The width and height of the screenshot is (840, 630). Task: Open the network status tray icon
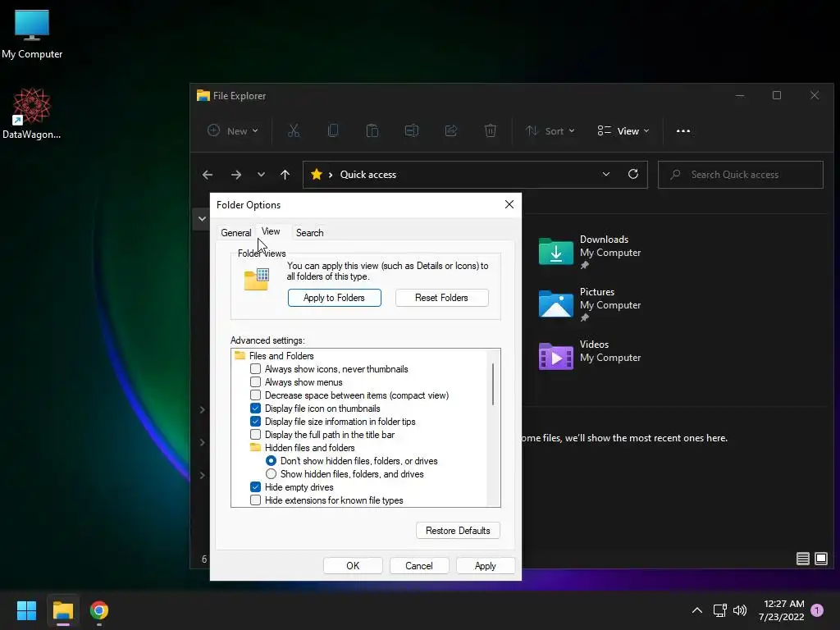(720, 610)
